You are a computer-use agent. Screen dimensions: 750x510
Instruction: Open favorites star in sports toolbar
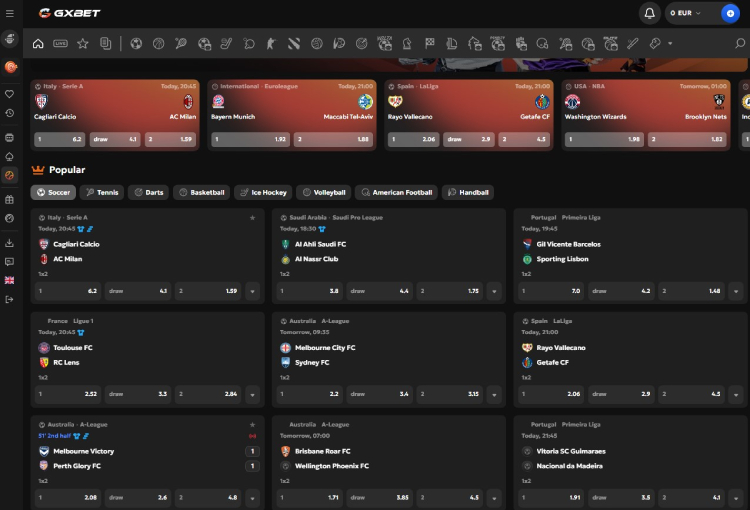83,44
